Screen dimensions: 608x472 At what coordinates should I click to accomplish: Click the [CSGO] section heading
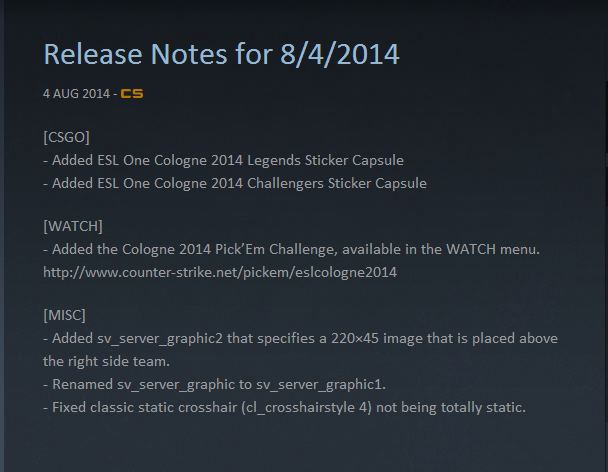click(x=68, y=137)
